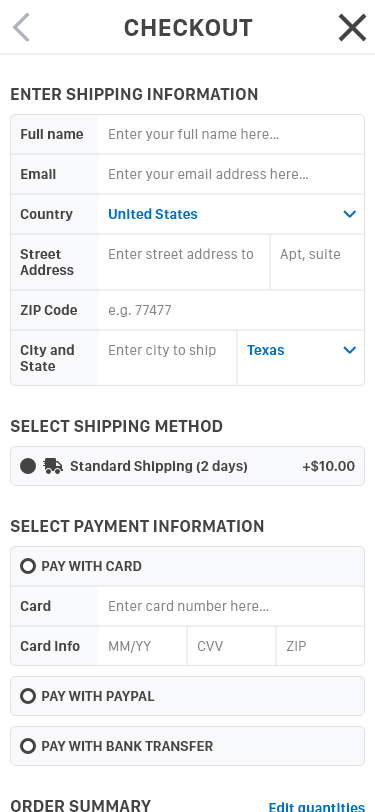This screenshot has width=375, height=812.
Task: Click the CVV card field
Action: (x=232, y=646)
